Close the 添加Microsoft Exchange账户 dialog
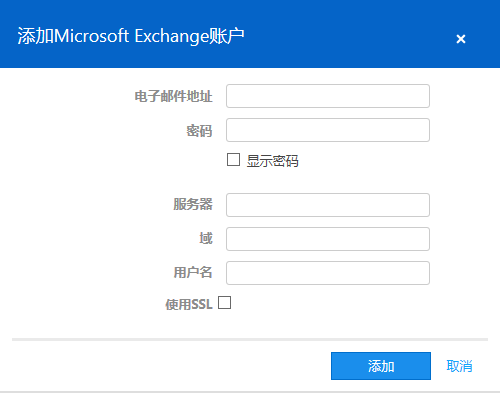This screenshot has width=500, height=393. pyautogui.click(x=461, y=39)
